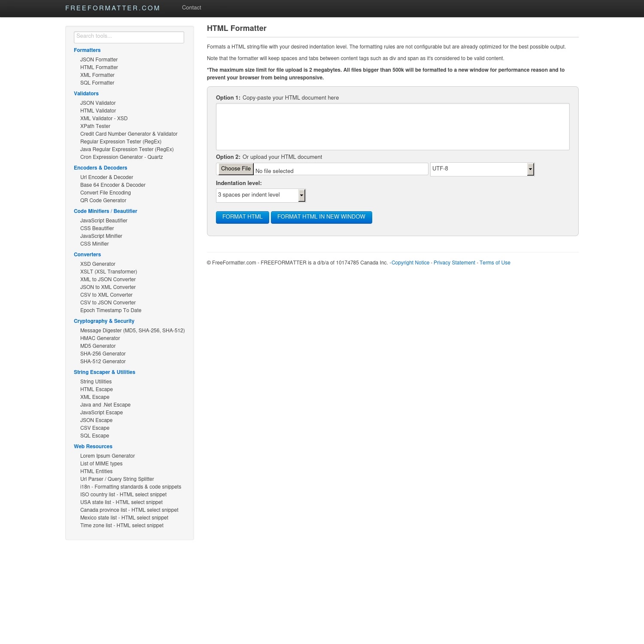Open SHA-256 Generator tool

pos(103,354)
